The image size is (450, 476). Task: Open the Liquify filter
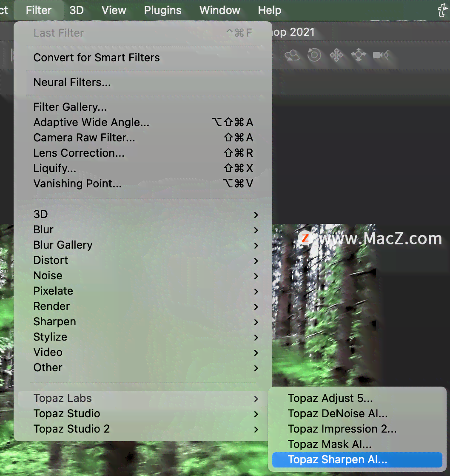click(142, 168)
